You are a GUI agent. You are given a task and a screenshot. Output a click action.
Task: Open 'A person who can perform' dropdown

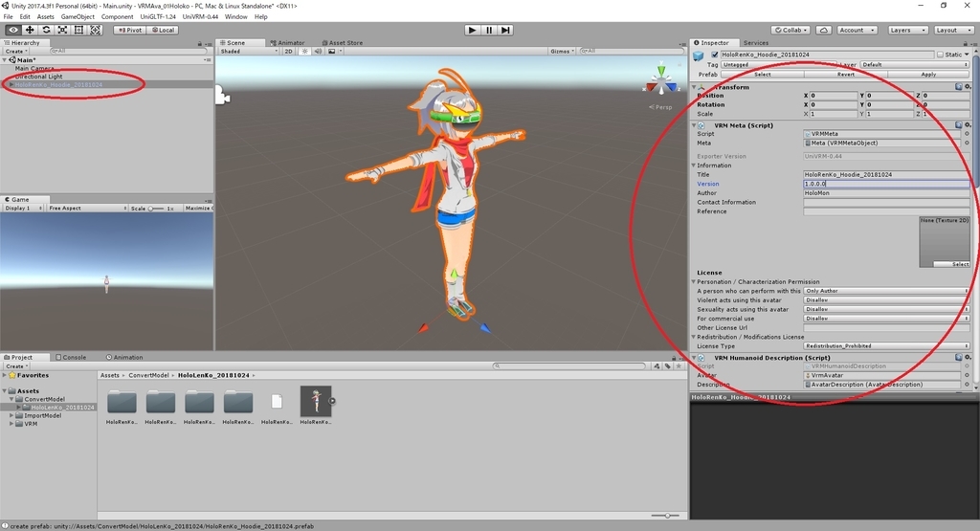(886, 291)
